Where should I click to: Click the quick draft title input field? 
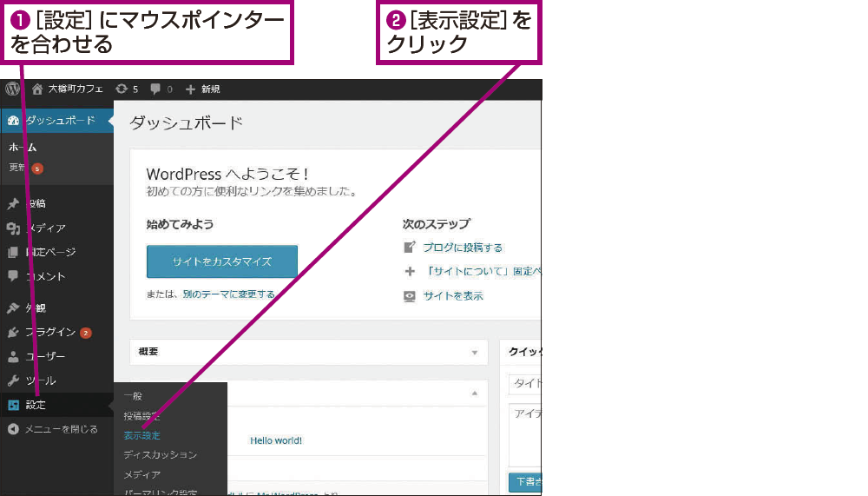525,383
